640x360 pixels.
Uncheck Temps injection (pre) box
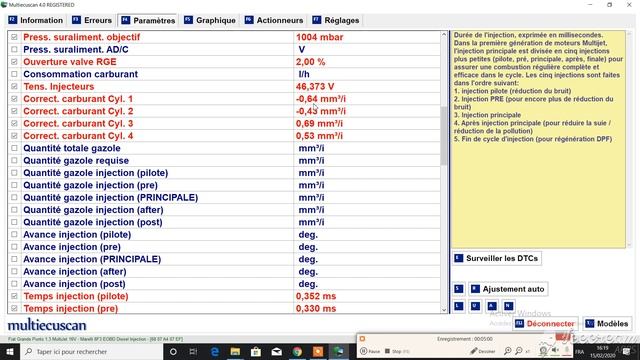[x=14, y=308]
